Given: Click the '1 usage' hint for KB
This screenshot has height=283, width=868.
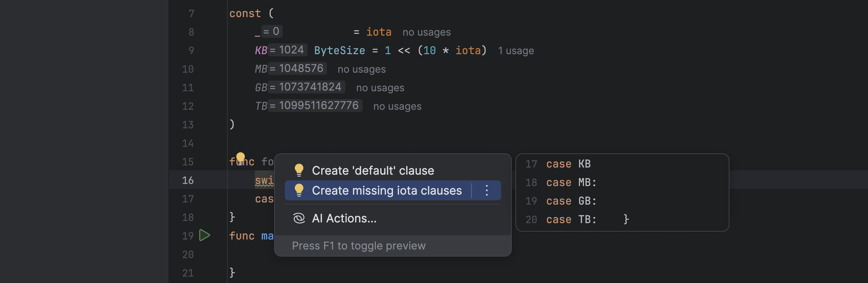Looking at the screenshot, I should point(516,51).
